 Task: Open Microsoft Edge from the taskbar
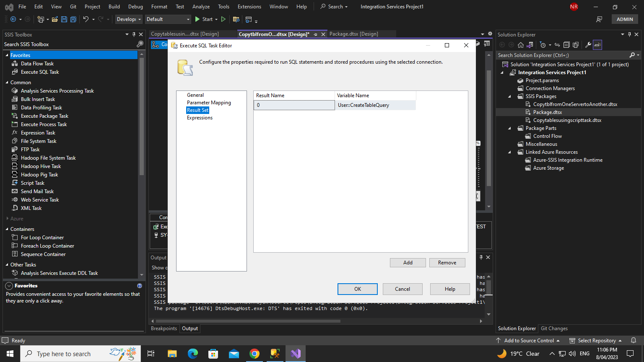click(x=192, y=354)
